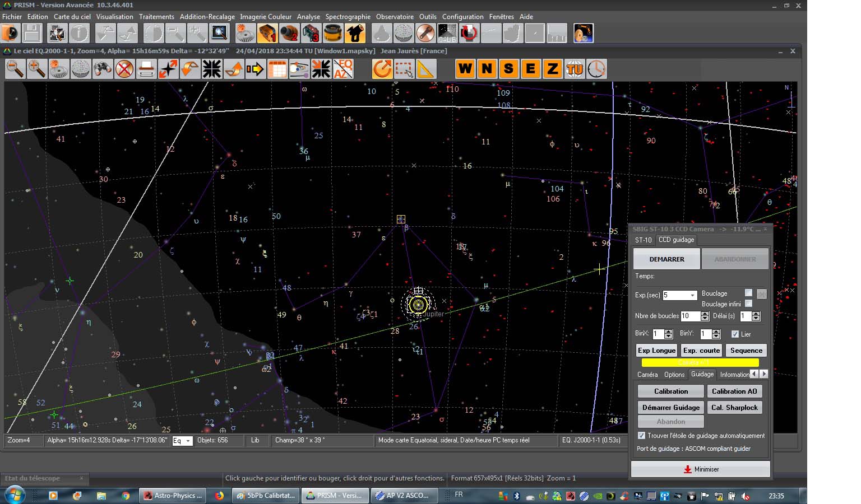Enable the Bouclage infini checkbox

pos(748,304)
